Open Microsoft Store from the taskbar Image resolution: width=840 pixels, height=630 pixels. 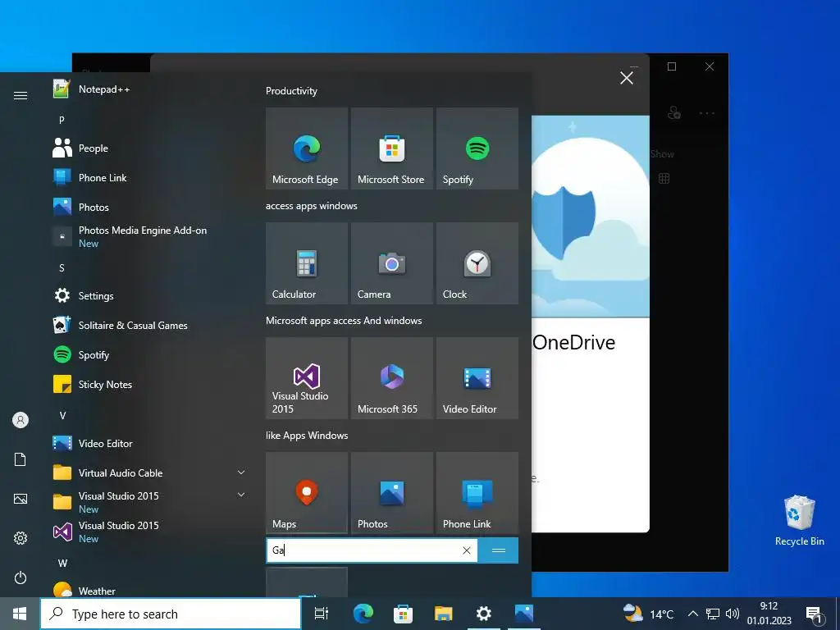(403, 614)
